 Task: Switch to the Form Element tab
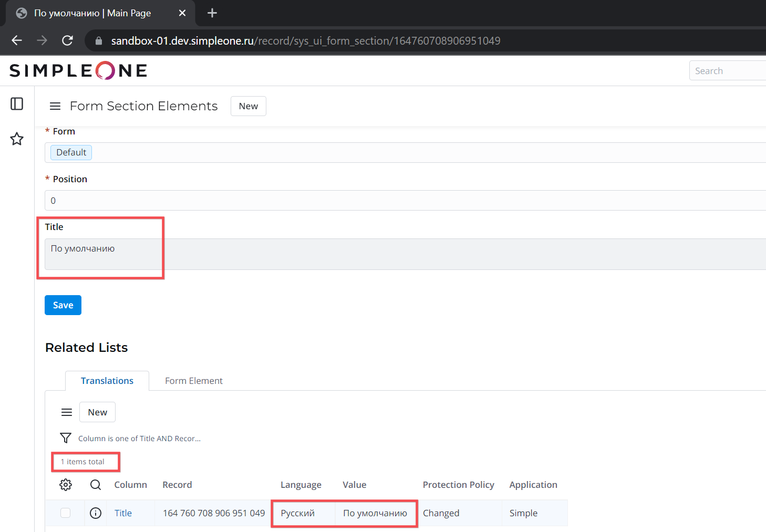(193, 381)
